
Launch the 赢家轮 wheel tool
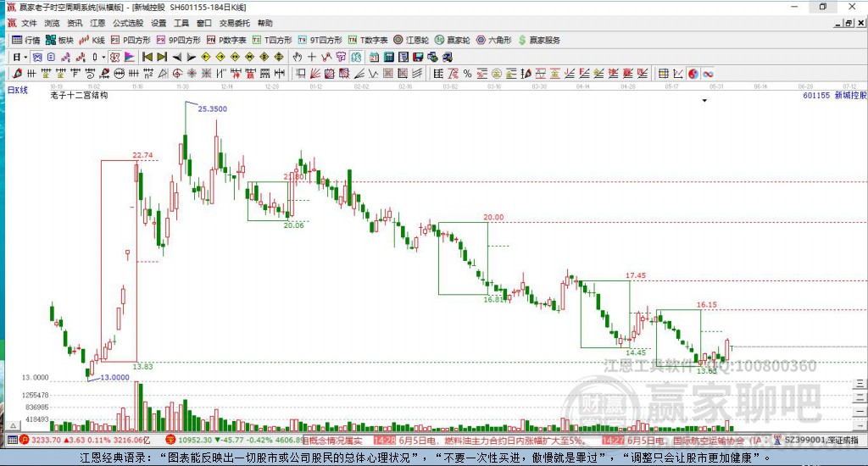coord(453,40)
